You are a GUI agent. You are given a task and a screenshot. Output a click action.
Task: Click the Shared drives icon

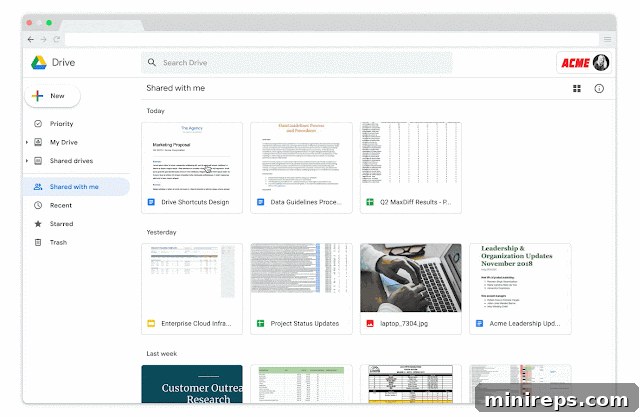point(38,161)
